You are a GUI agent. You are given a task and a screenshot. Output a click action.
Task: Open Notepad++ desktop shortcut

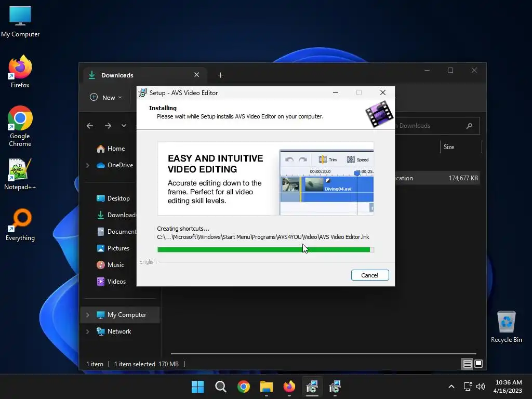point(20,174)
